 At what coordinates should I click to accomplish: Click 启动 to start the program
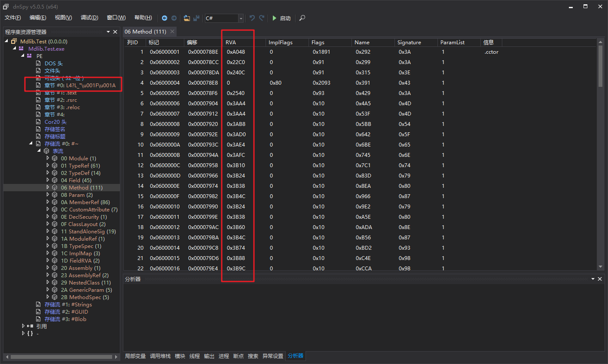[x=284, y=18]
